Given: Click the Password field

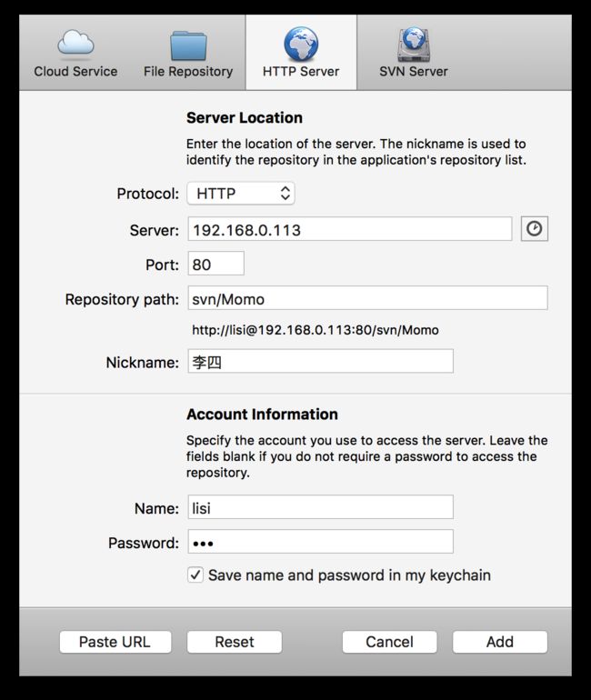Looking at the screenshot, I should [320, 542].
